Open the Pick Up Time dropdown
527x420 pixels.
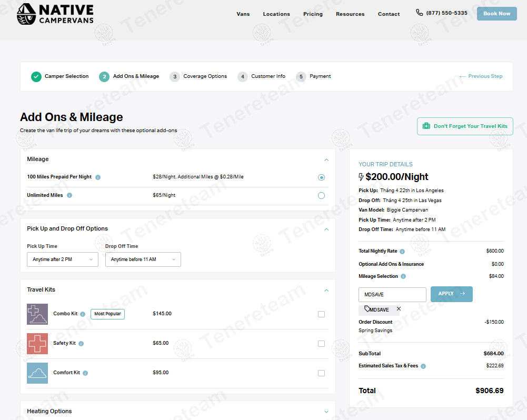tap(63, 259)
